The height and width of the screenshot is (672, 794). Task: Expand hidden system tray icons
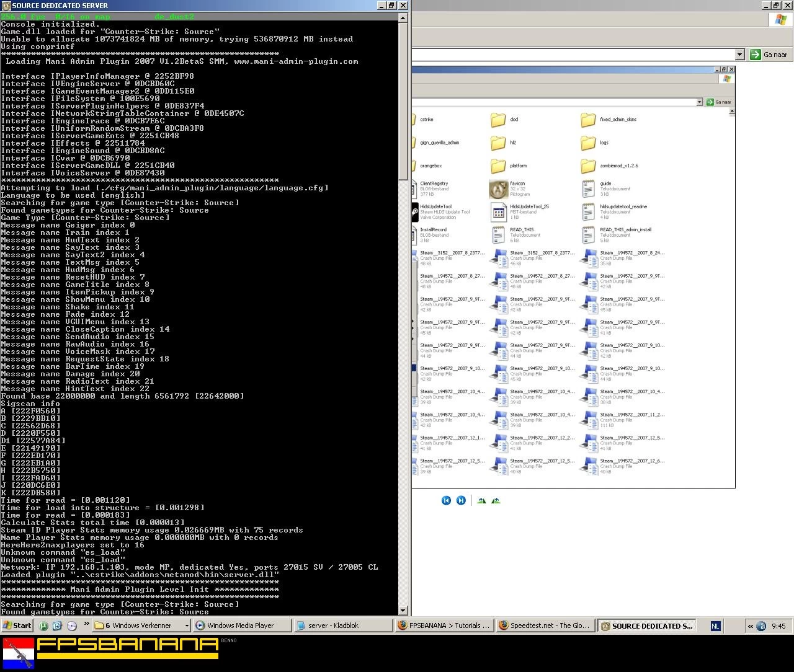pyautogui.click(x=751, y=626)
